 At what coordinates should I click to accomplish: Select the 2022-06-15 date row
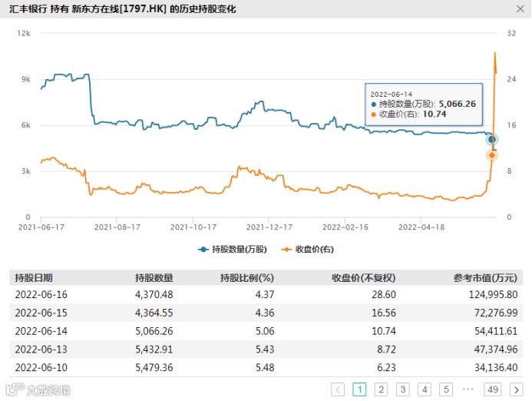(266, 313)
